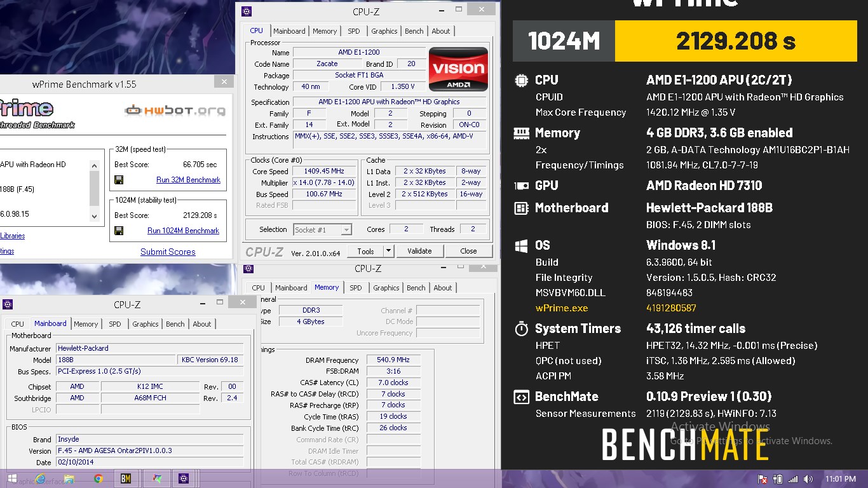Open Bench tab in the top CPU-Z window
This screenshot has height=488, width=868.
pyautogui.click(x=414, y=31)
